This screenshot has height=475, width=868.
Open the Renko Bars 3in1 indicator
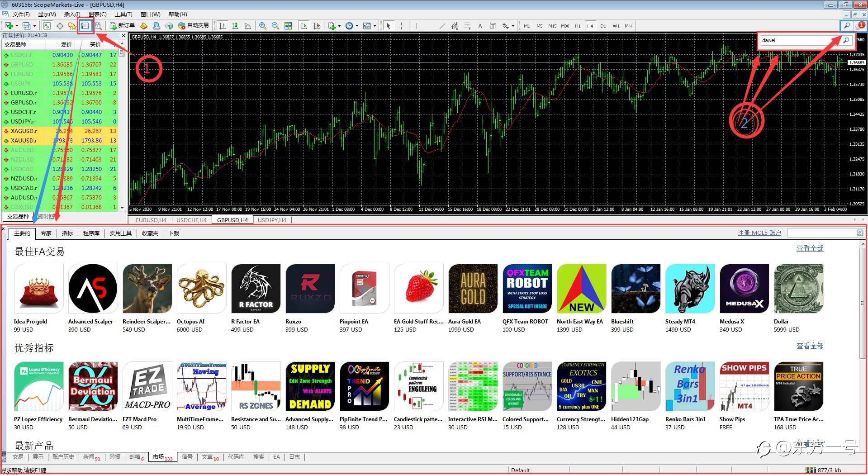690,396
